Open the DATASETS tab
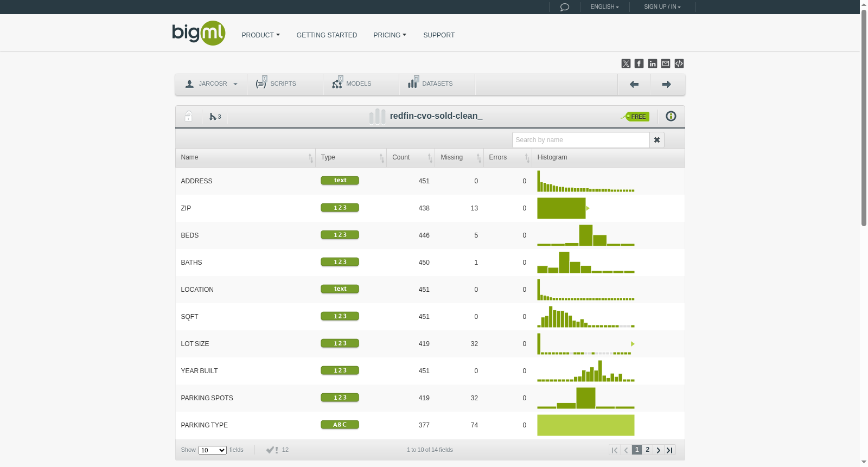868x467 pixels. pos(437,84)
